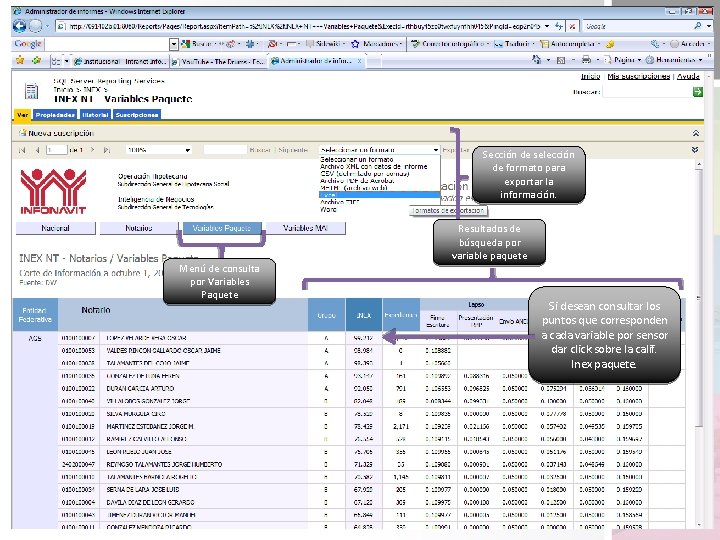Click the report find text field
Image resolution: width=720 pixels, height=540 pixels.
(225, 150)
